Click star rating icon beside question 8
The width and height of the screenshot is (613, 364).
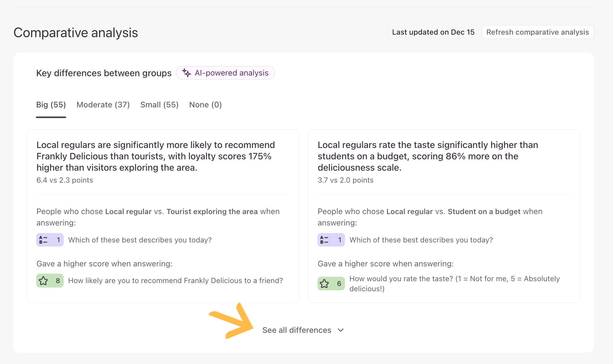[43, 281]
